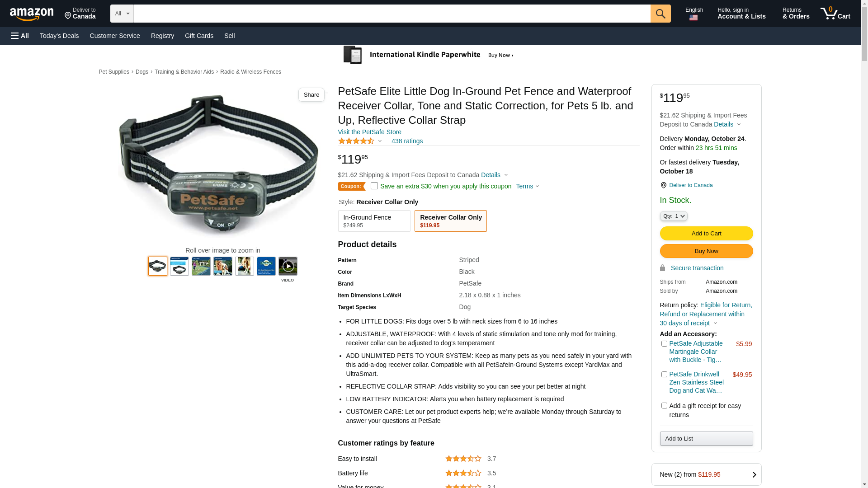Open the quantity dropdown
This screenshot has width=868, height=488.
tap(673, 216)
